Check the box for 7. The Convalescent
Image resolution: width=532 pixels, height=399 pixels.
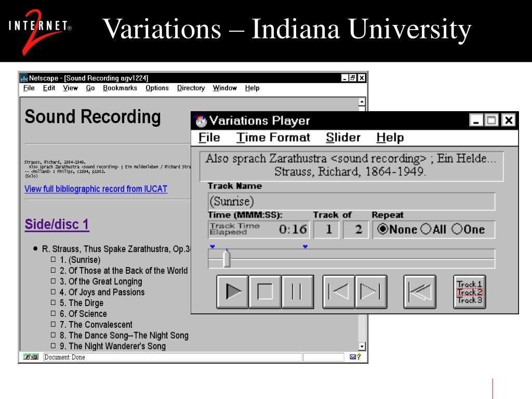(x=54, y=324)
